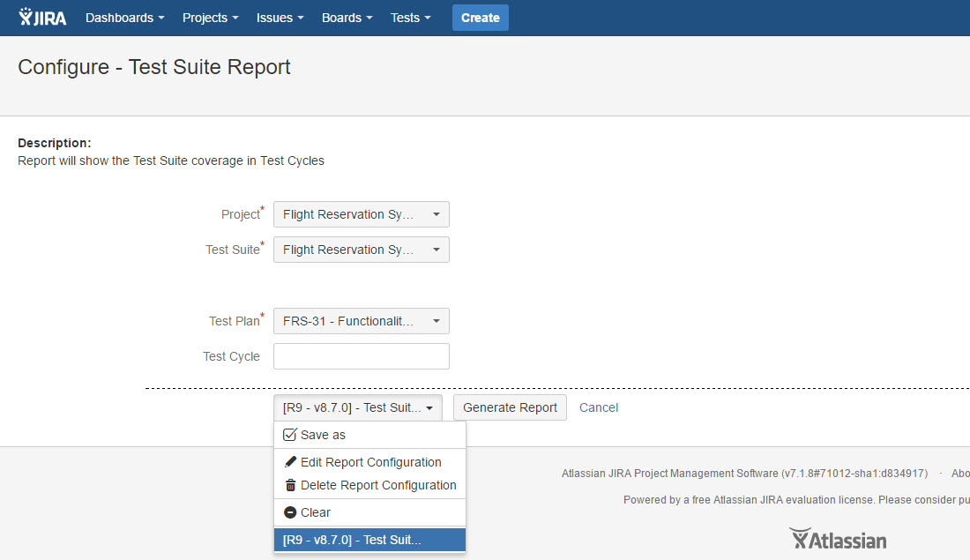970x560 pixels.
Task: Click the Test Plan field label
Action: pos(236,320)
